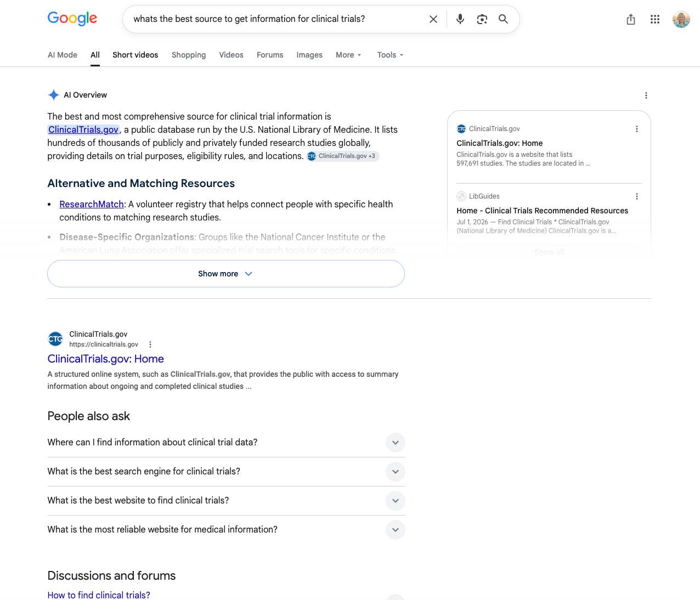Open 'ClinicalTrials.gov: Home' search result title
The width and height of the screenshot is (700, 600).
click(106, 359)
